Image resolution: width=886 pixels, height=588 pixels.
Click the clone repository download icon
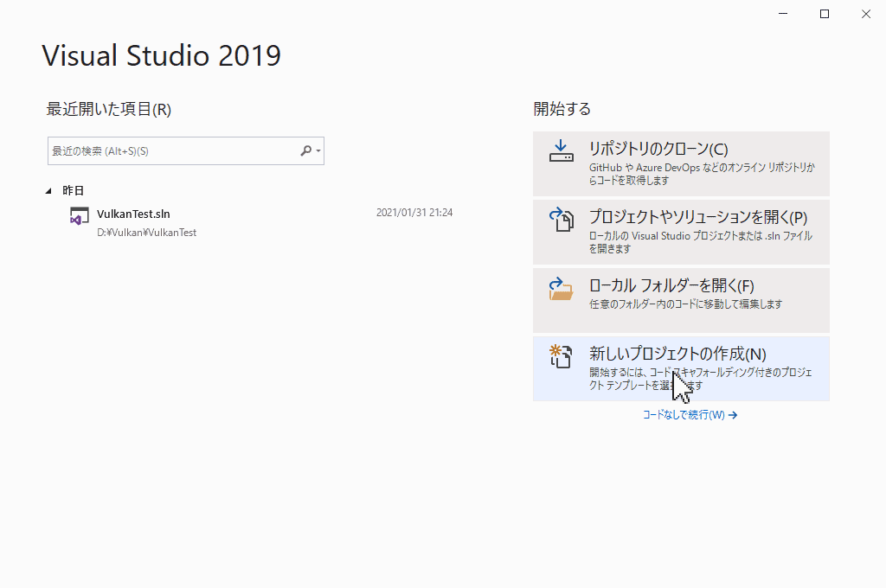point(561,150)
